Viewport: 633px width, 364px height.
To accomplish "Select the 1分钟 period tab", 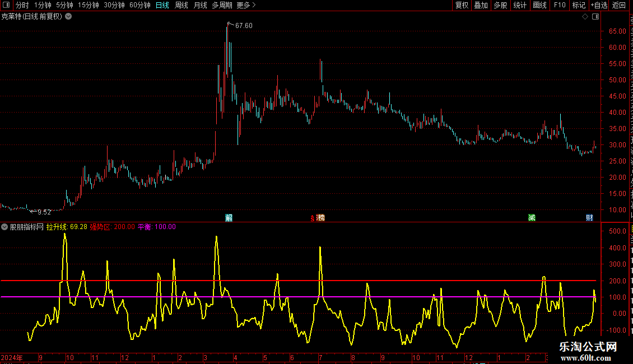I will [43, 5].
